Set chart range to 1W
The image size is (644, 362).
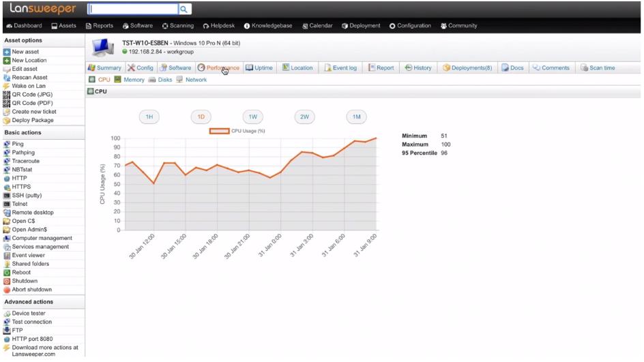click(252, 117)
